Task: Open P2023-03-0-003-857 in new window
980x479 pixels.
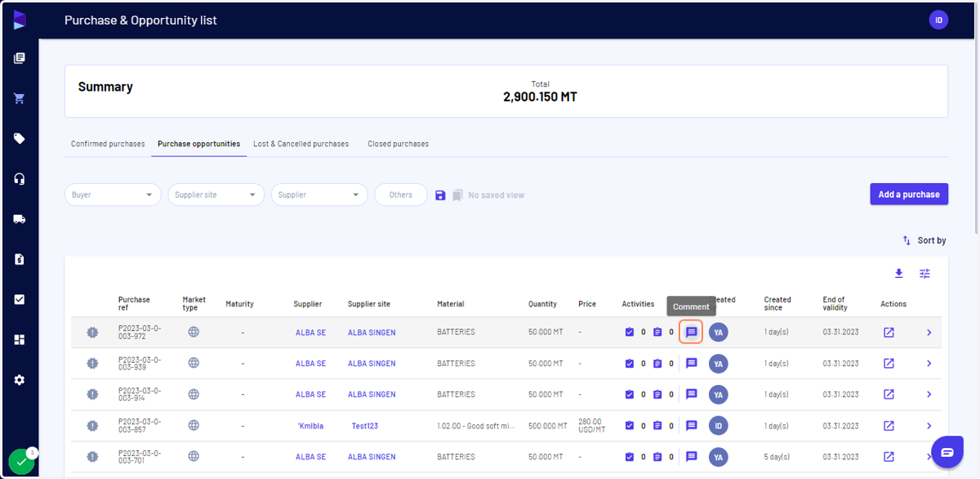Action: coord(889,426)
